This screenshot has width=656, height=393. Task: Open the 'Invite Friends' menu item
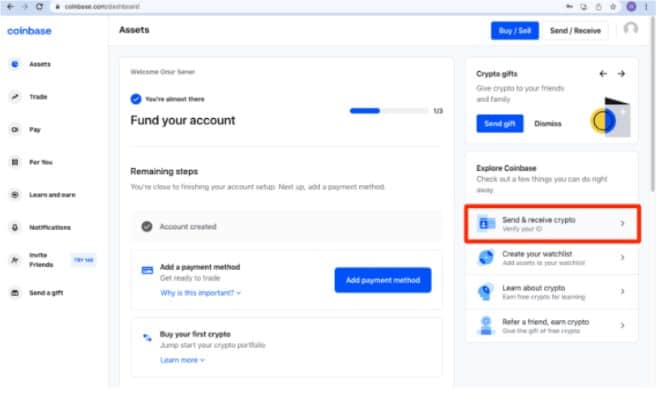(x=41, y=260)
